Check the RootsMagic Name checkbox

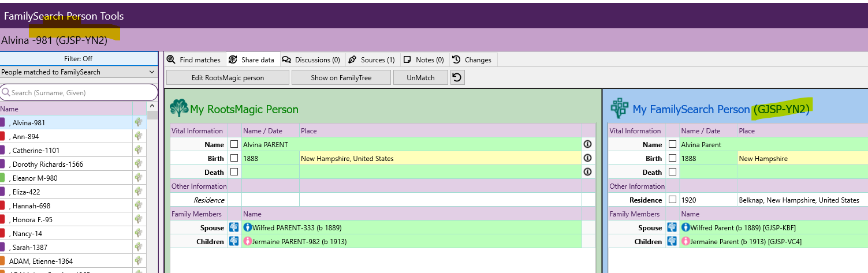tap(234, 144)
